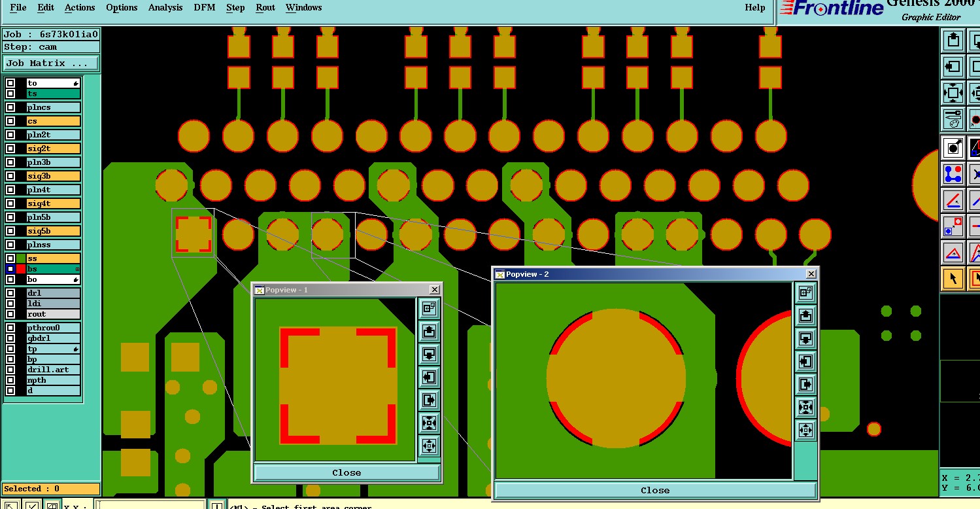
Task: Open the Edit menu
Action: [x=46, y=8]
